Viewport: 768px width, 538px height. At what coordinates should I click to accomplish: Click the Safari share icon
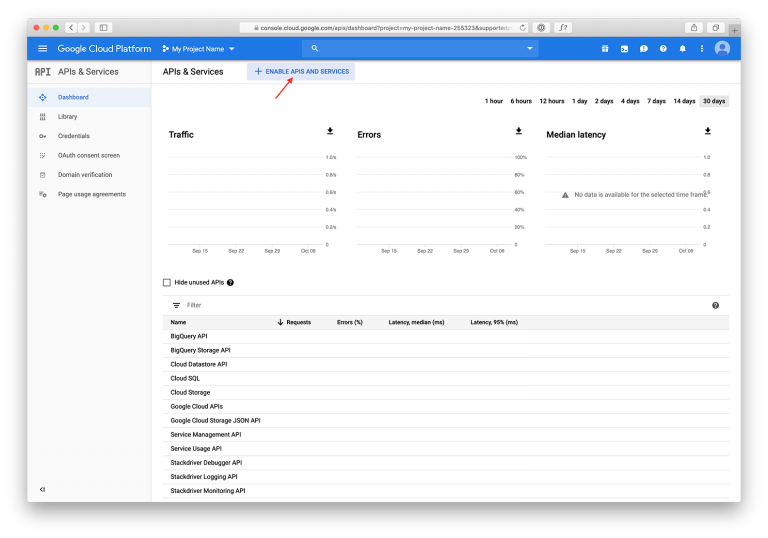tap(694, 27)
